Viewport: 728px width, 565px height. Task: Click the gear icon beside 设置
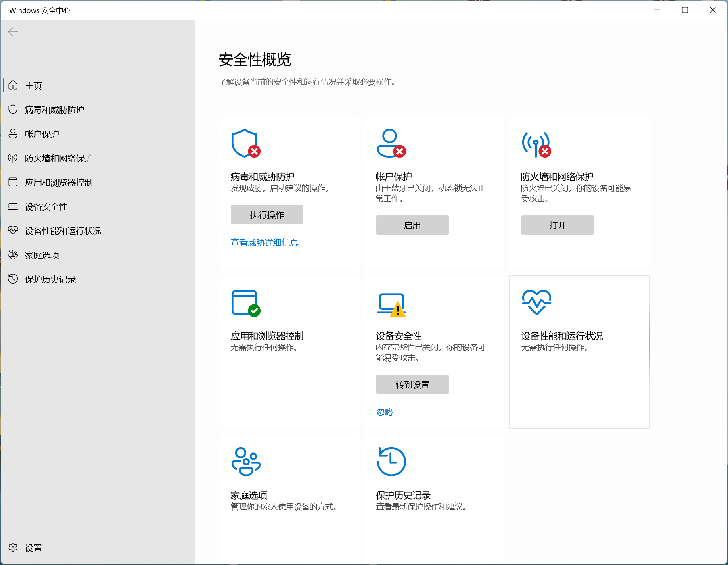pos(13,547)
